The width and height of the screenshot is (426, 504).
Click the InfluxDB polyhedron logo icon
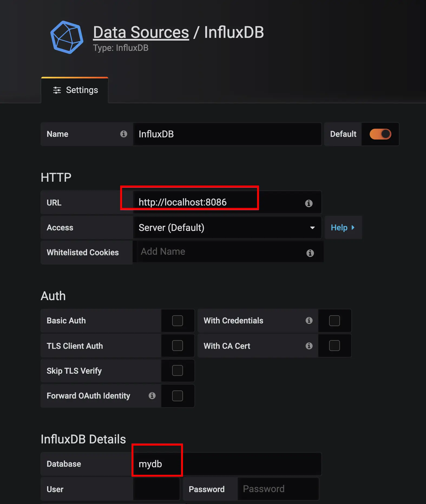[67, 37]
